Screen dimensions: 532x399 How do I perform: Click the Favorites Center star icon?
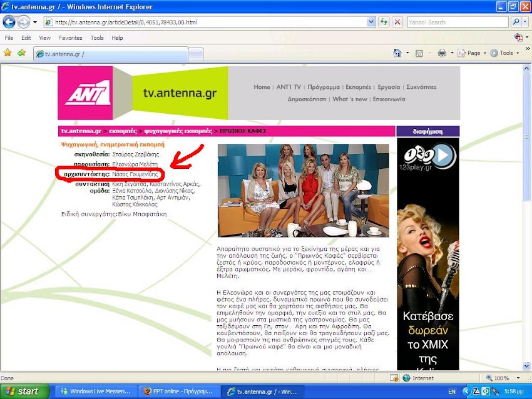(x=8, y=53)
